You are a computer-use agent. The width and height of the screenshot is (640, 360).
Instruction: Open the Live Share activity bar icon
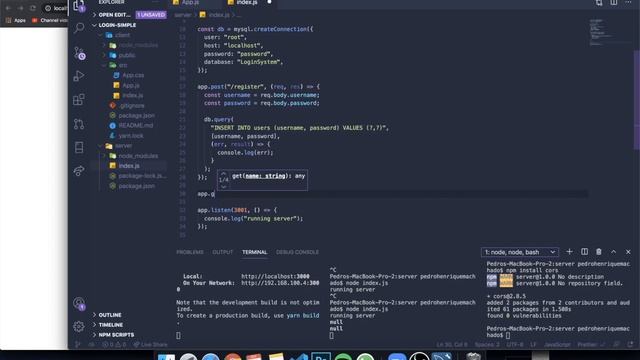click(79, 171)
